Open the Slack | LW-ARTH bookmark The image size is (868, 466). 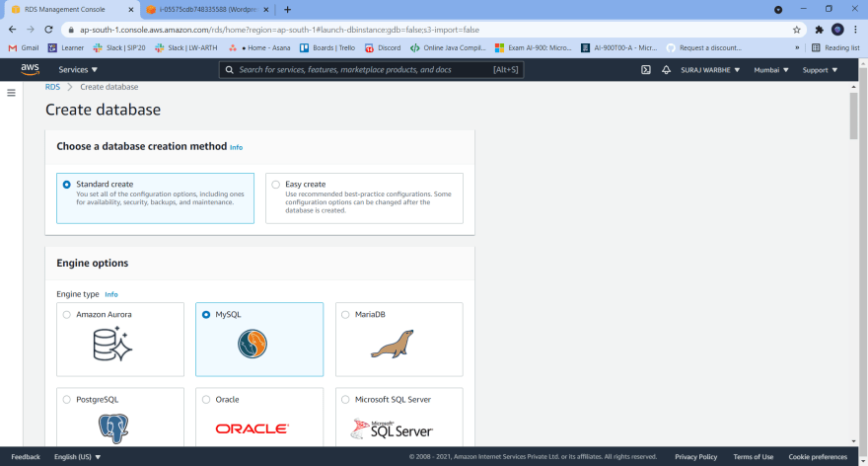click(186, 47)
